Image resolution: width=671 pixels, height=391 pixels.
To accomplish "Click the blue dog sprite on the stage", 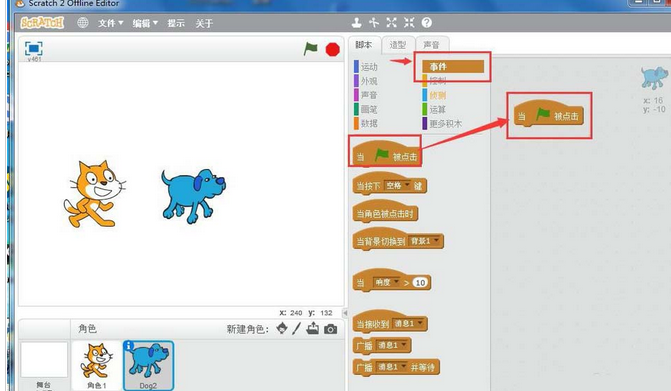I will click(193, 196).
